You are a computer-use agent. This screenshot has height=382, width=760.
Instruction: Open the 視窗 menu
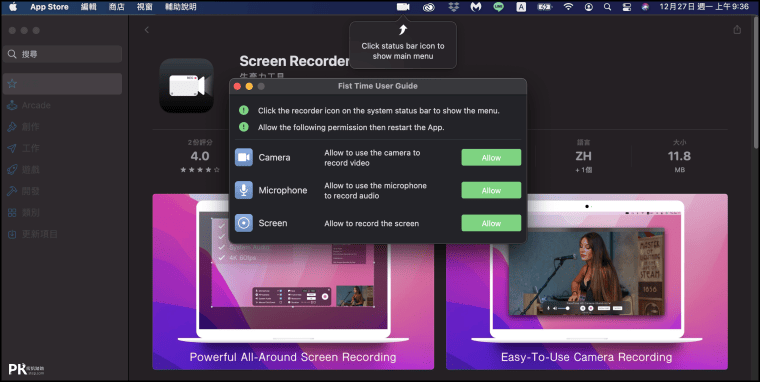144,7
